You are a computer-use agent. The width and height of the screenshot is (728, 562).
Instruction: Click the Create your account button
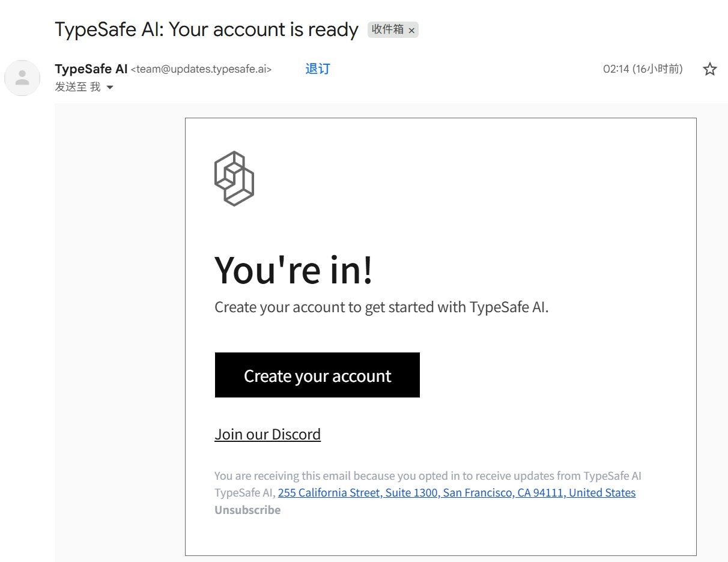317,375
